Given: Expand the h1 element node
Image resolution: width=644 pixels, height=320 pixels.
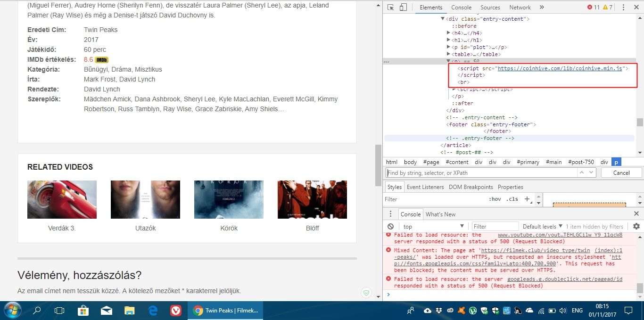Looking at the screenshot, I should tap(448, 40).
